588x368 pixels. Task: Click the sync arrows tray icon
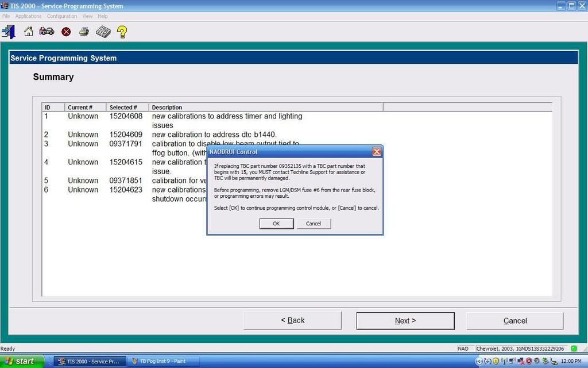tap(488, 362)
